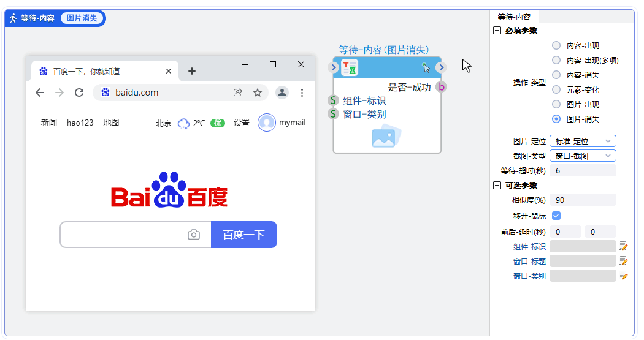This screenshot has width=644, height=340.
Task: Click the 北京 location link
Action: (163, 123)
